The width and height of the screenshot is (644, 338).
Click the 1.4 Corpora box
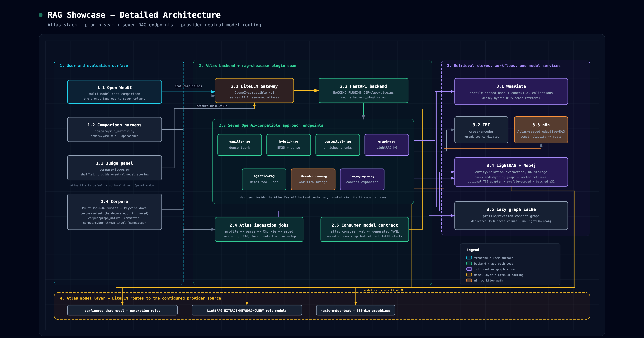coord(114,212)
